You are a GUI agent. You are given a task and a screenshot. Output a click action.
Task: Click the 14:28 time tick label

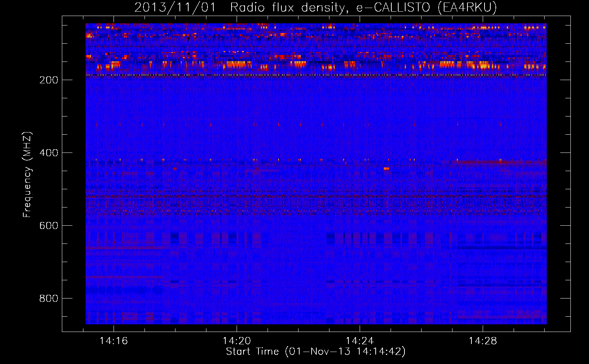coord(483,341)
